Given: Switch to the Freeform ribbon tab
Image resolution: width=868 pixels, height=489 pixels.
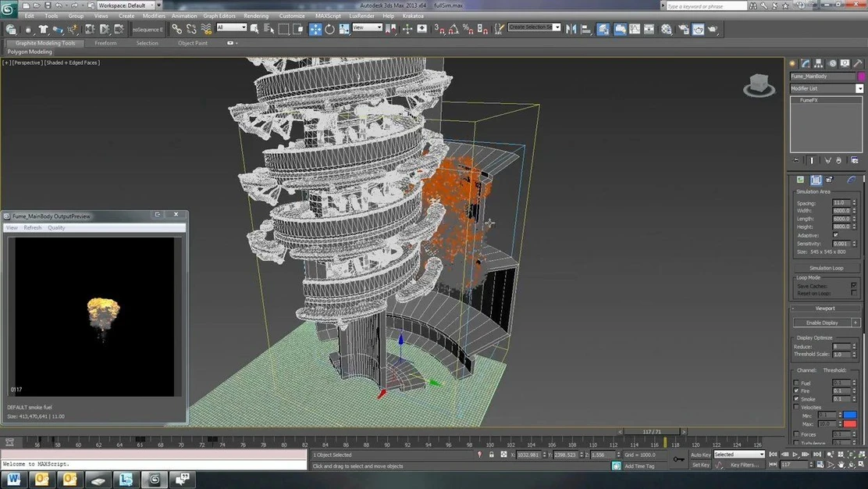Looking at the screenshot, I should coord(105,43).
